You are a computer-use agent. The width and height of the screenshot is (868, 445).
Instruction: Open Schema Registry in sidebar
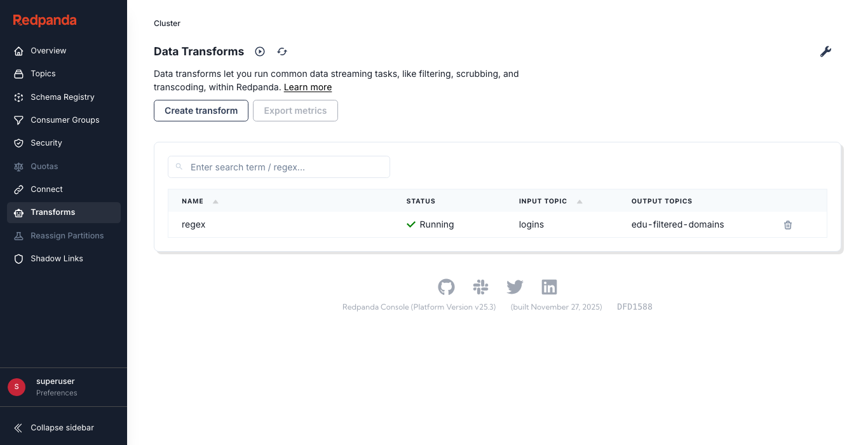[62, 97]
